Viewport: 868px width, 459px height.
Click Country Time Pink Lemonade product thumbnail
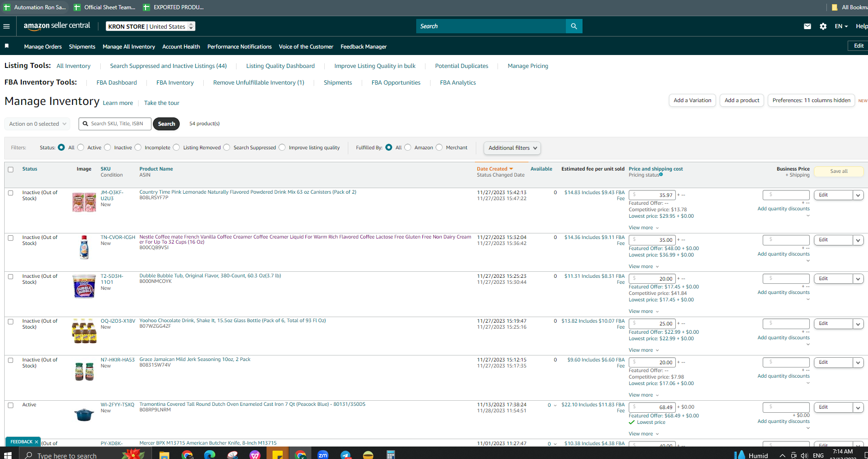(x=84, y=202)
